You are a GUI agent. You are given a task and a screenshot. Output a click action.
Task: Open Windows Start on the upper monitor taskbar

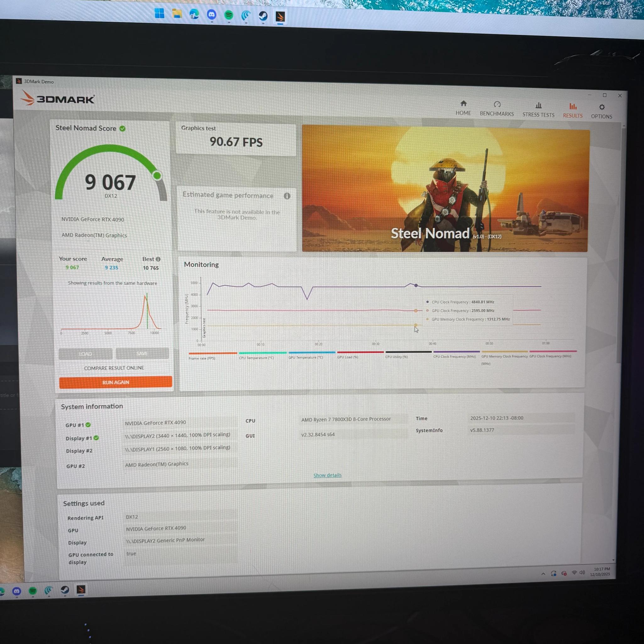pyautogui.click(x=159, y=14)
